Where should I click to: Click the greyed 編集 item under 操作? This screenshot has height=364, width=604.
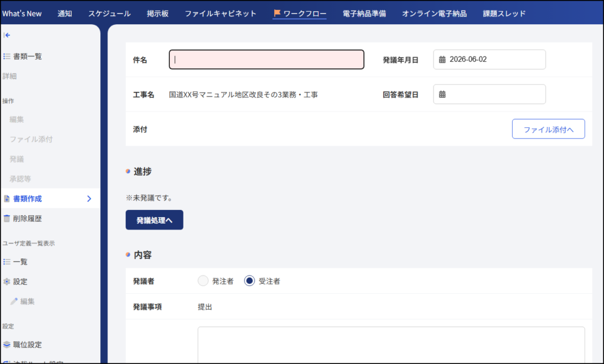click(x=17, y=119)
